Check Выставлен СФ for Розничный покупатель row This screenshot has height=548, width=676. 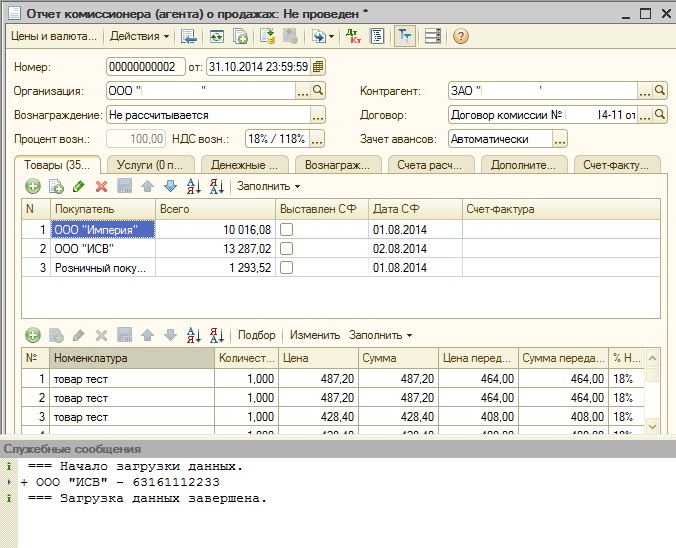pos(287,268)
